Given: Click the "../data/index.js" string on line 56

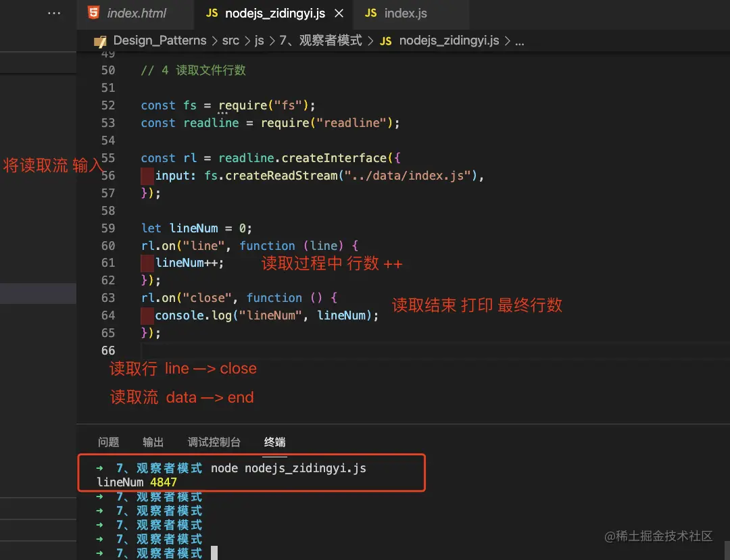Looking at the screenshot, I should point(408,176).
